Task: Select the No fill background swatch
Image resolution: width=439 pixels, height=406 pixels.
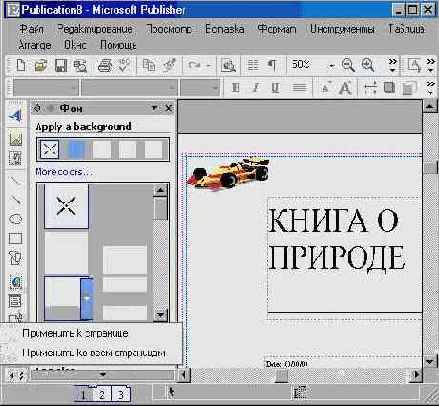Action: coord(49,149)
